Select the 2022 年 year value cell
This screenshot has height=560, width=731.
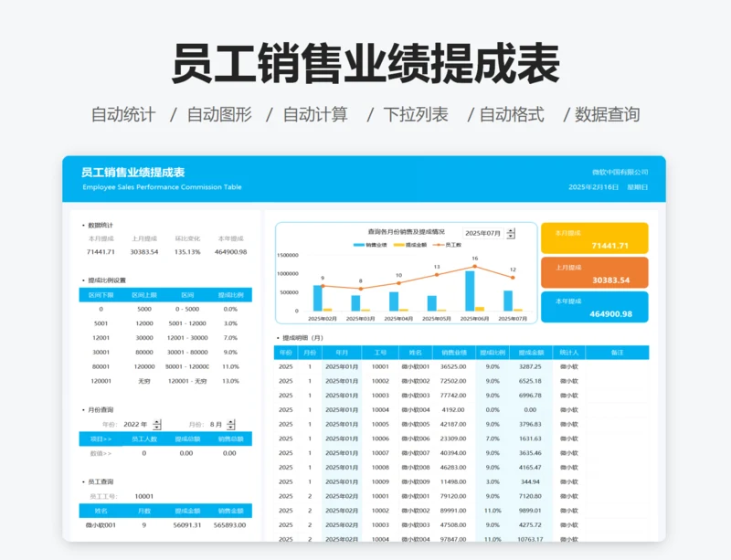click(x=135, y=424)
